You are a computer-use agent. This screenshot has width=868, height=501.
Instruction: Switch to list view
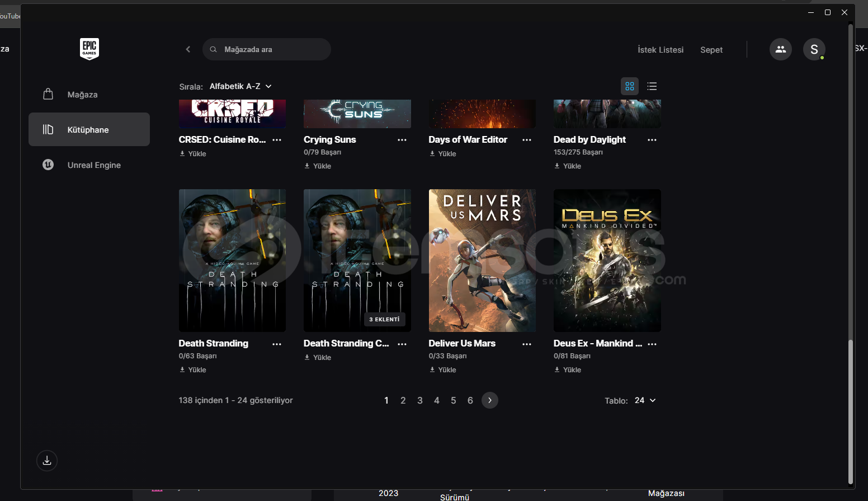[652, 86]
